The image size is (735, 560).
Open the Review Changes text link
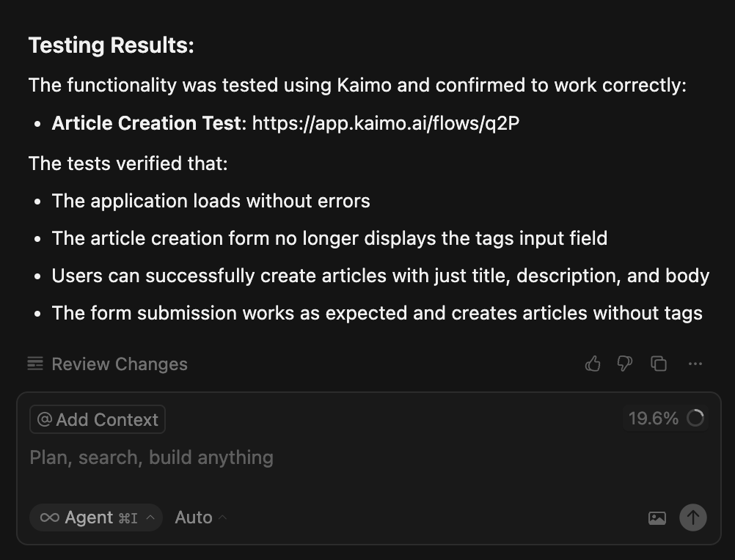[x=120, y=364]
